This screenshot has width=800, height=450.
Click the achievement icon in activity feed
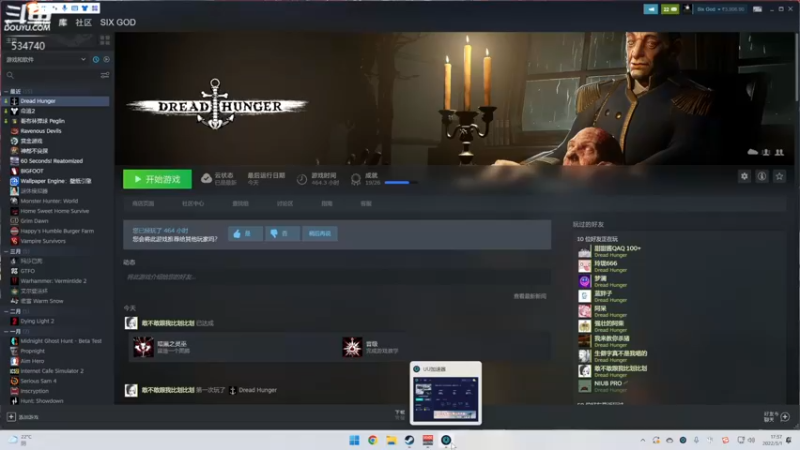(143, 347)
